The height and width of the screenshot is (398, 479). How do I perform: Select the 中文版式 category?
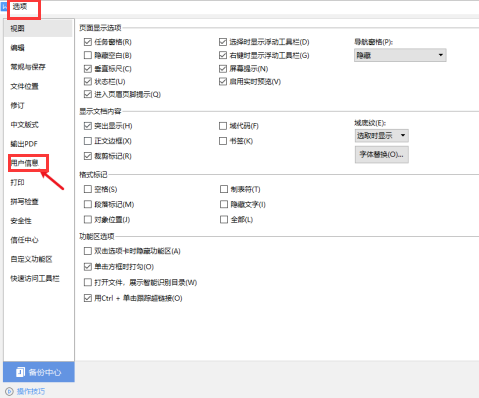[x=24, y=125]
